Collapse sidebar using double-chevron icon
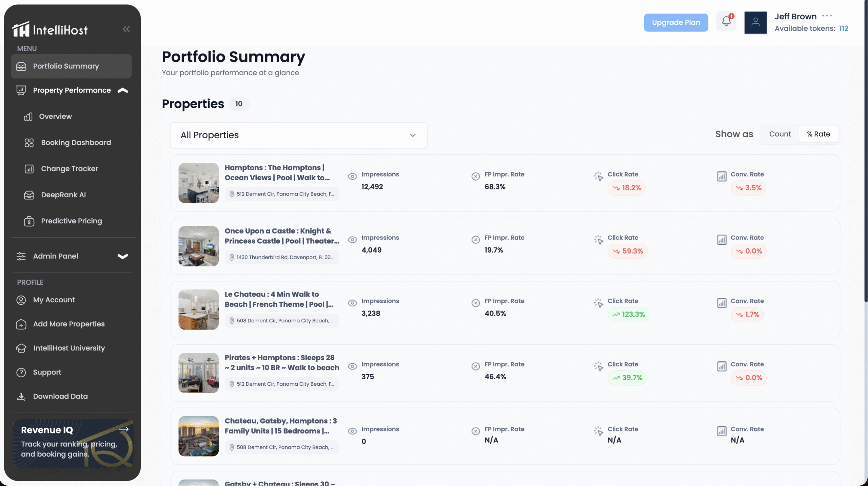This screenshot has width=868, height=486. coord(126,29)
